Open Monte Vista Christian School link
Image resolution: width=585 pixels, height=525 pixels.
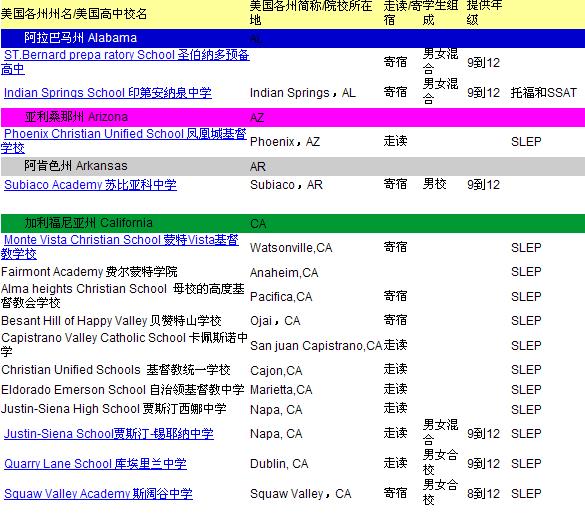119,247
